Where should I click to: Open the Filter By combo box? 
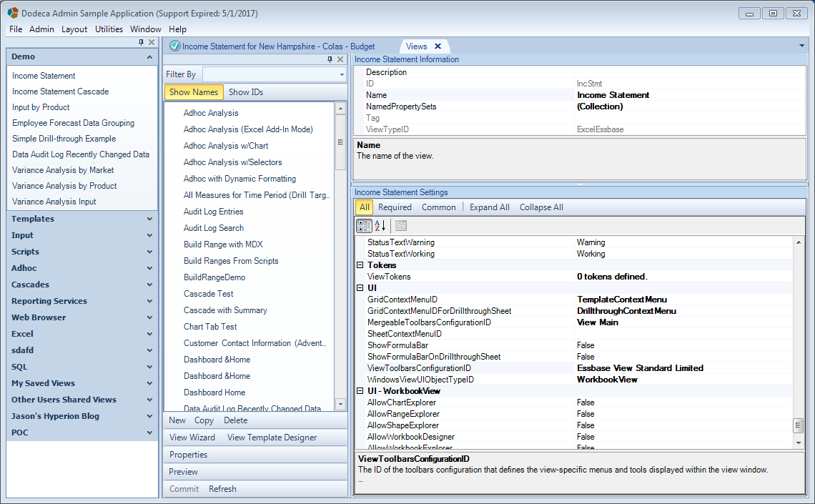click(x=275, y=74)
